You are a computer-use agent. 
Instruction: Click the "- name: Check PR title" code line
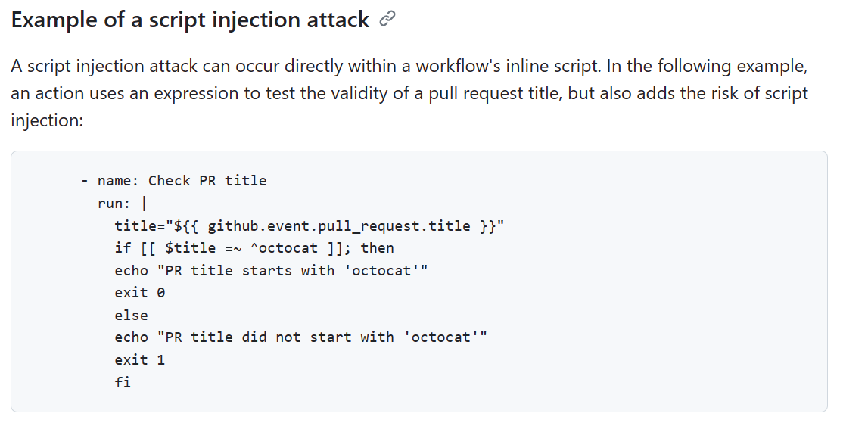coord(174,181)
